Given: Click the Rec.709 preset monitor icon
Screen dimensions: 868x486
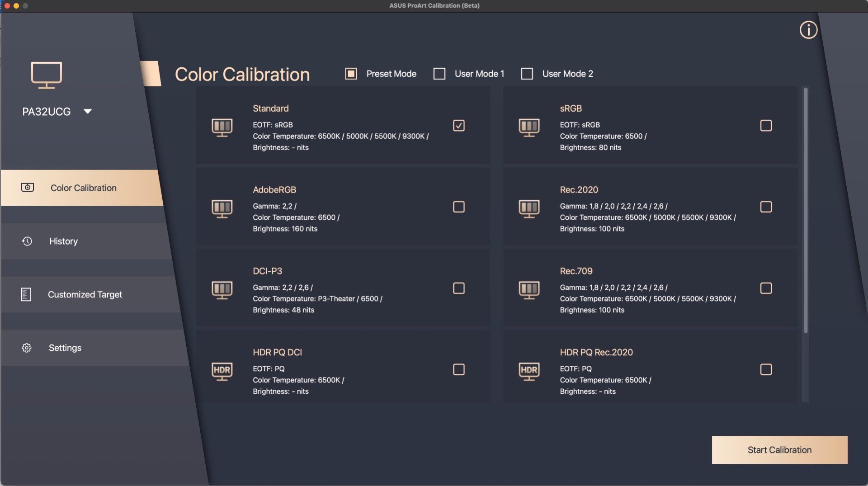Looking at the screenshot, I should click(x=529, y=290).
